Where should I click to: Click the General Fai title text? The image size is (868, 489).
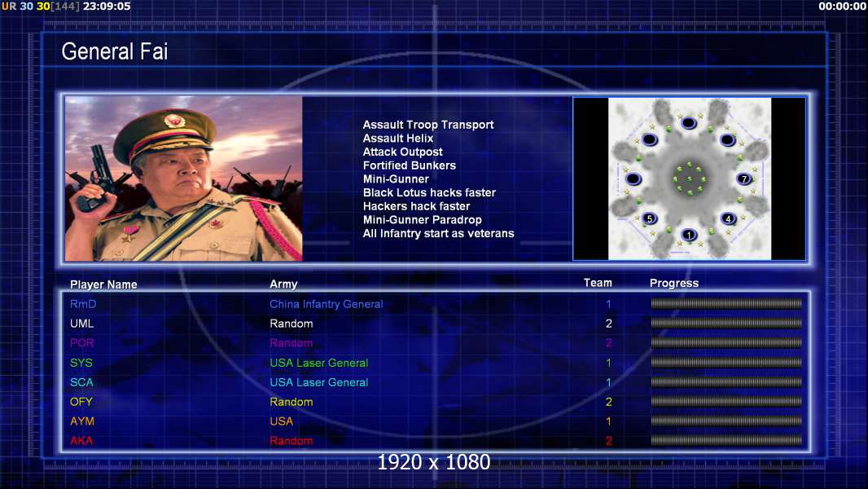[115, 51]
